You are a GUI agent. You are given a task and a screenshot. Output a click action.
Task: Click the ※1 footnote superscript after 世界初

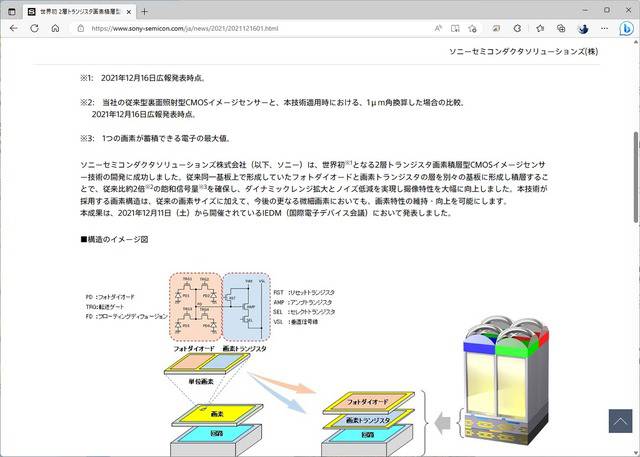pos(348,163)
